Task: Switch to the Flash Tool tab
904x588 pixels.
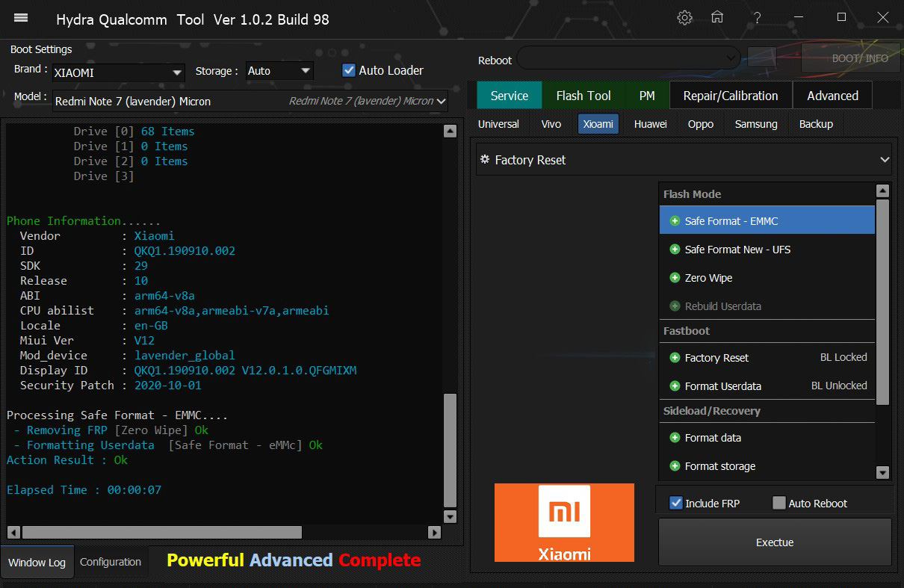Action: (583, 96)
